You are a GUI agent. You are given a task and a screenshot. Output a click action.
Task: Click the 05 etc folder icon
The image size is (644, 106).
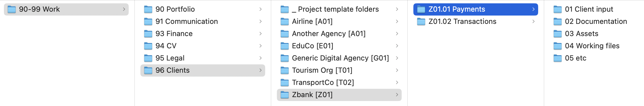[558, 58]
